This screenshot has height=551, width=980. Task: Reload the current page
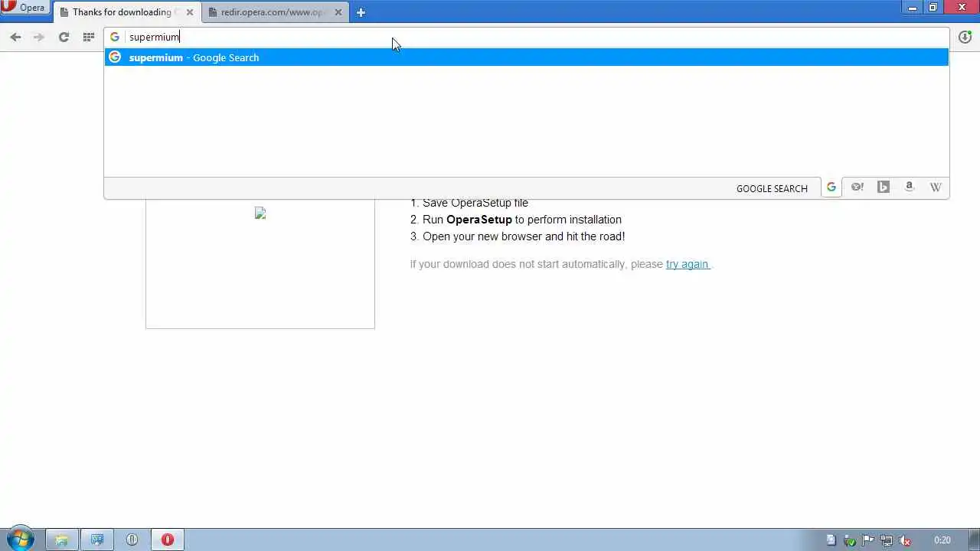click(x=64, y=37)
